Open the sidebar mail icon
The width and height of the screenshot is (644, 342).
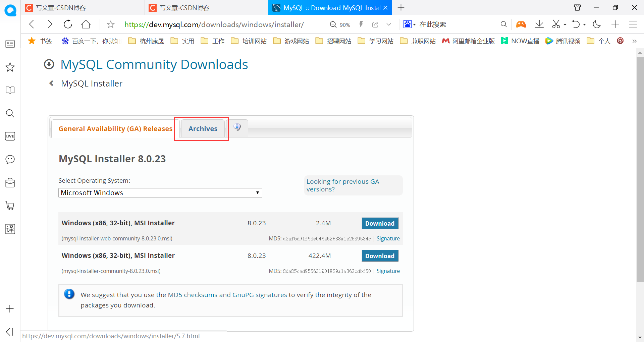coord(10,183)
